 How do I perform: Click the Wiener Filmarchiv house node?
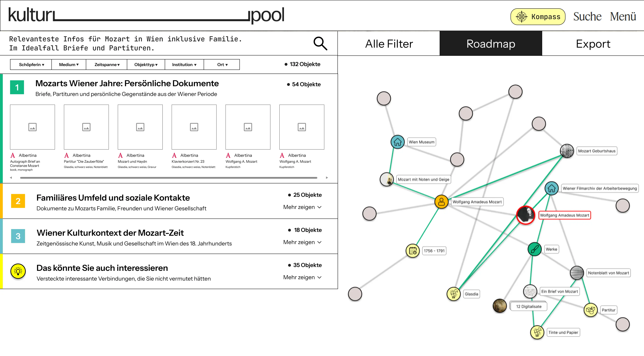coord(551,188)
